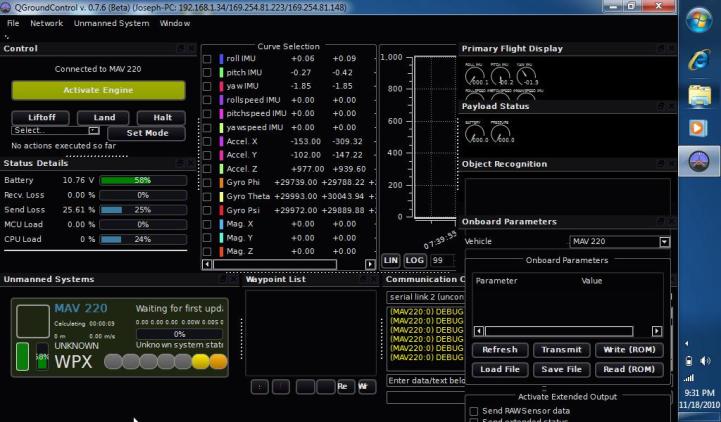Viewport: 721px width, 422px height.
Task: Click the Enter data/text input field
Action: click(425, 381)
